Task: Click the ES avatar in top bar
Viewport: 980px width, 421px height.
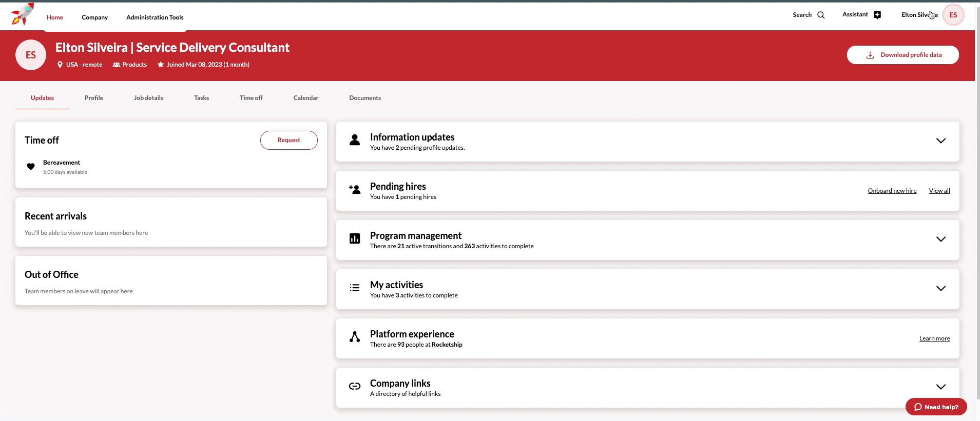Action: point(953,15)
